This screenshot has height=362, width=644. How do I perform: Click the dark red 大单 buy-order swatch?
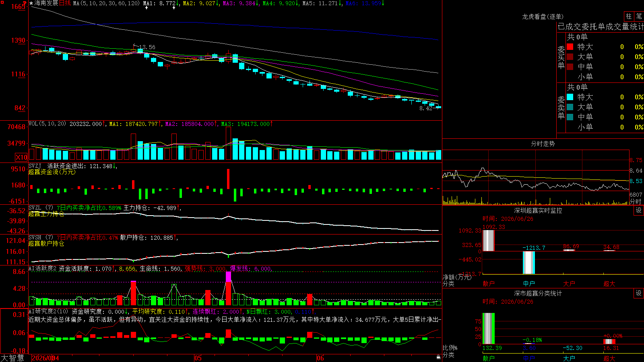tap(570, 57)
